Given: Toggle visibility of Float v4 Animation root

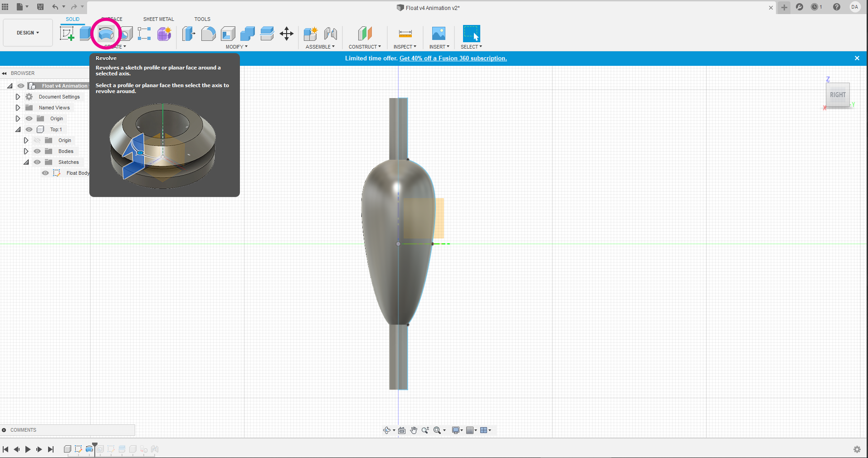Looking at the screenshot, I should (x=21, y=86).
